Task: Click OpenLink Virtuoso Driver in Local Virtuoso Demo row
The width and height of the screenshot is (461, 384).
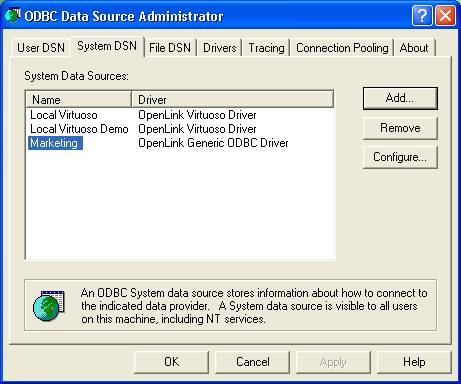Action: click(x=197, y=129)
